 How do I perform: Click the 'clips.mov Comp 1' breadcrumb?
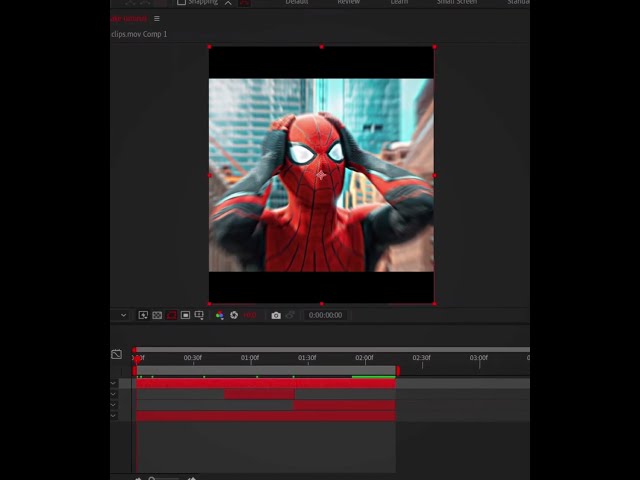139,34
